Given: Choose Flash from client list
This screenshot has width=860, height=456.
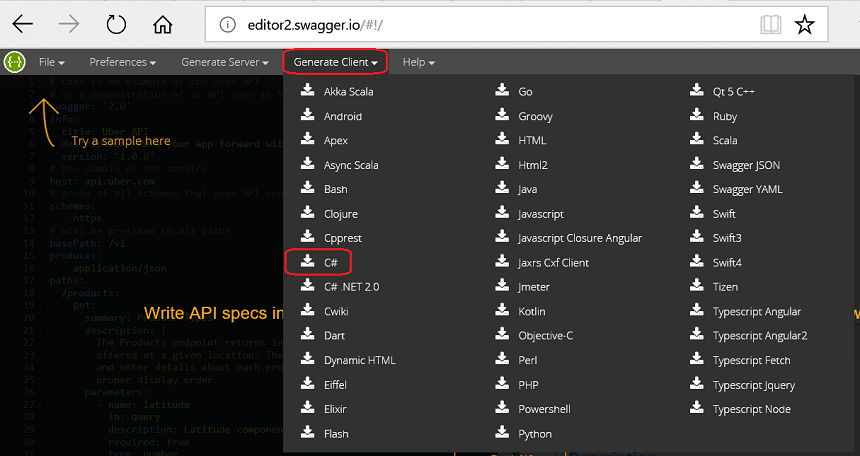Looking at the screenshot, I should click(x=336, y=434).
